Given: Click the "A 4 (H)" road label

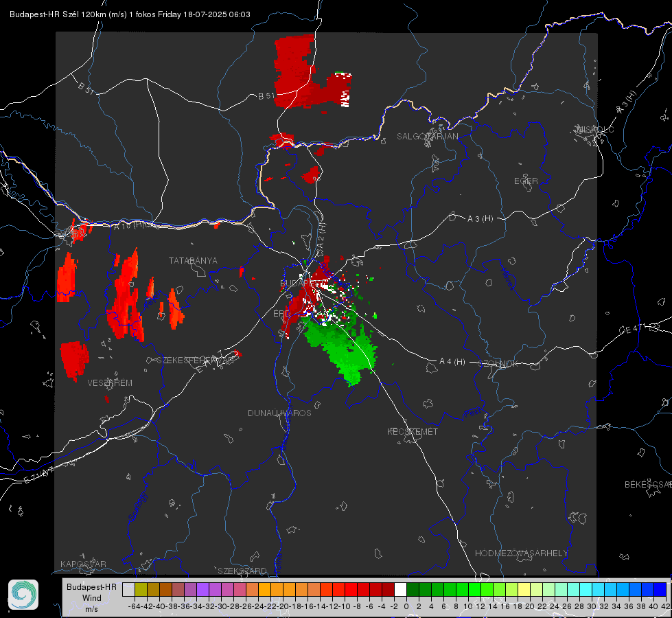Looking at the screenshot, I should pos(452,362).
